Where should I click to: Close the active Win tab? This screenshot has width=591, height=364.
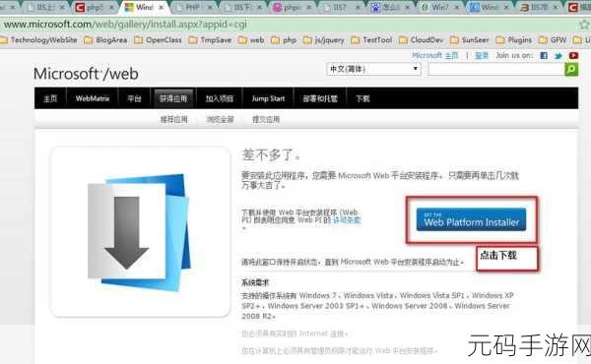click(162, 7)
